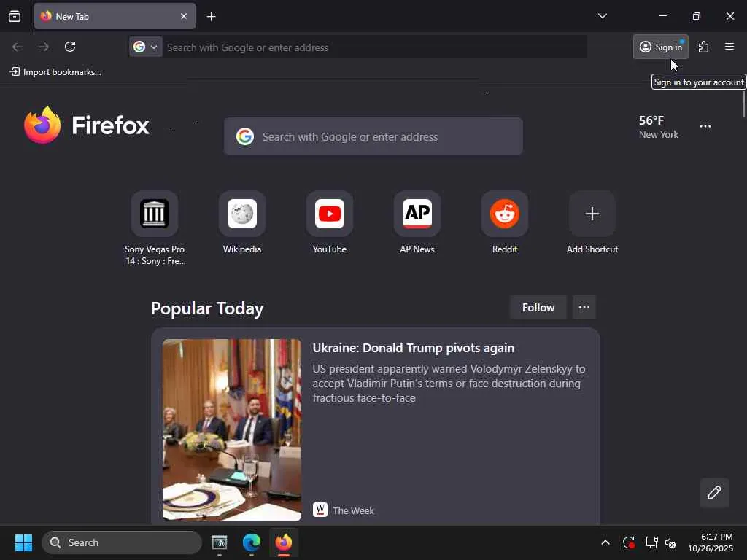747x560 pixels.
Task: Open the Windows Start menu
Action: [x=23, y=542]
